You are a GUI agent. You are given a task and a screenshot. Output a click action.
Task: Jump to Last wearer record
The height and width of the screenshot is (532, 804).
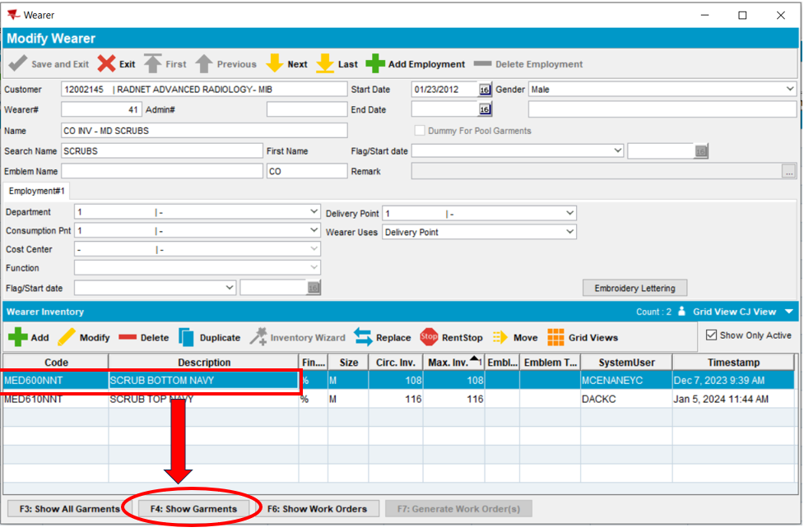pos(326,64)
